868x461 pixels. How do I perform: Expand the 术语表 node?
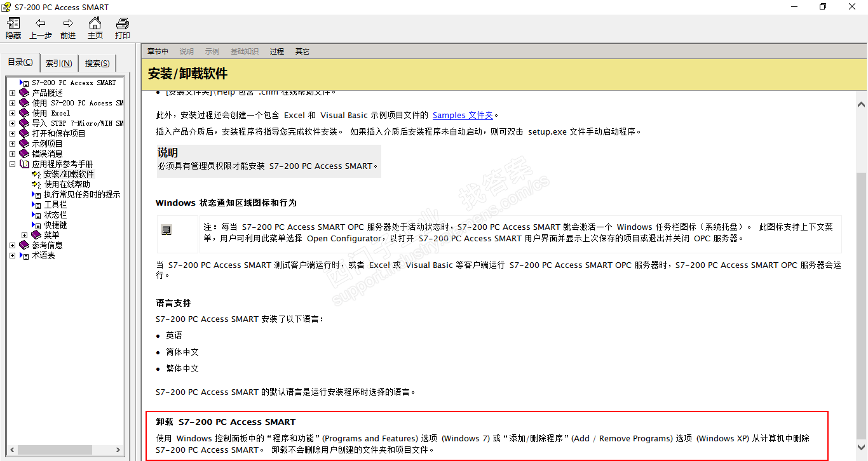click(12, 255)
